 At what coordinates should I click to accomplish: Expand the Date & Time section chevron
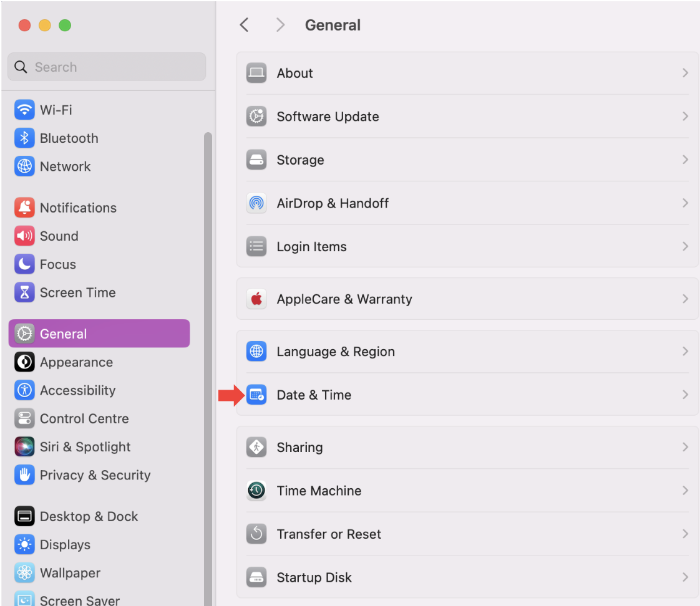point(684,395)
